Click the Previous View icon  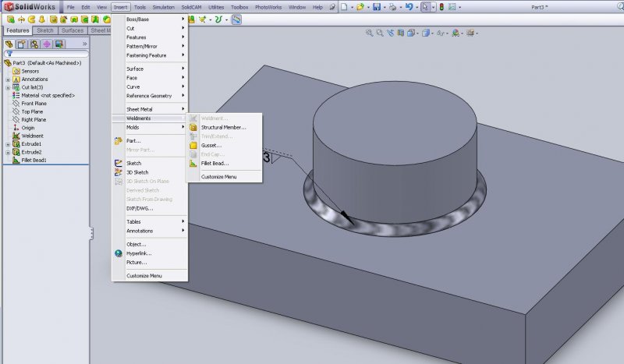point(390,33)
